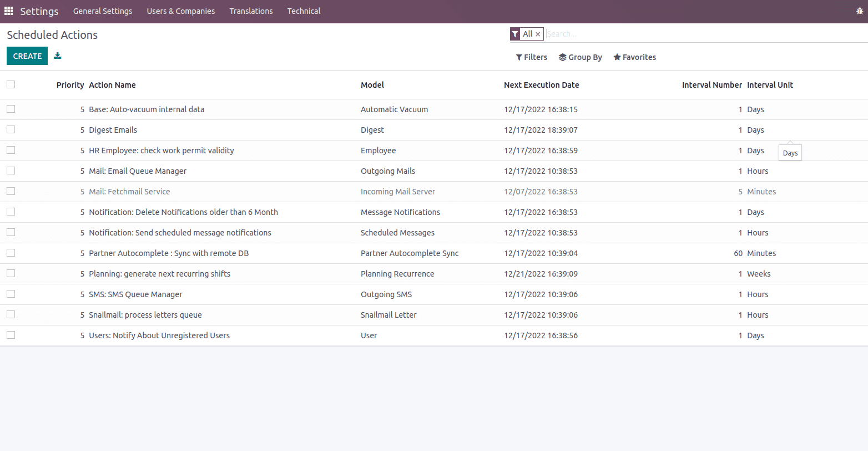Check the SMS Queue Manager row checkbox
868x451 pixels.
point(11,294)
